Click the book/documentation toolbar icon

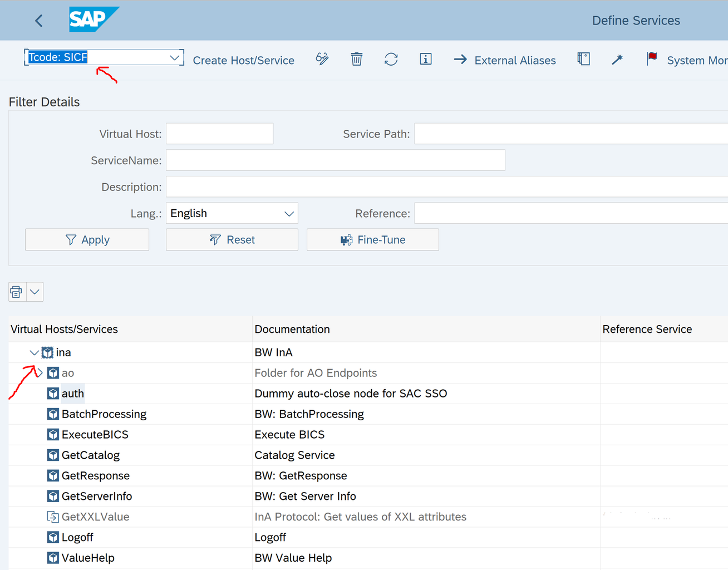pyautogui.click(x=583, y=59)
